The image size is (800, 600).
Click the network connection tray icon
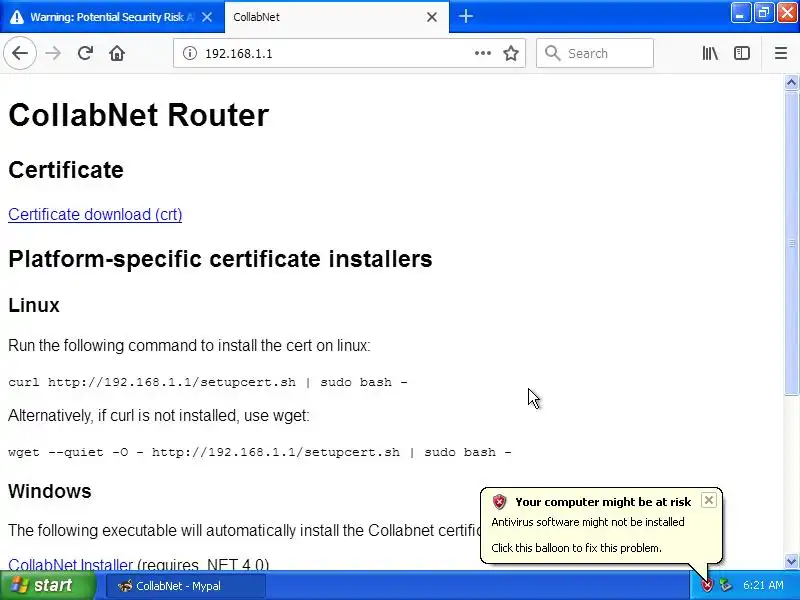coord(726,585)
